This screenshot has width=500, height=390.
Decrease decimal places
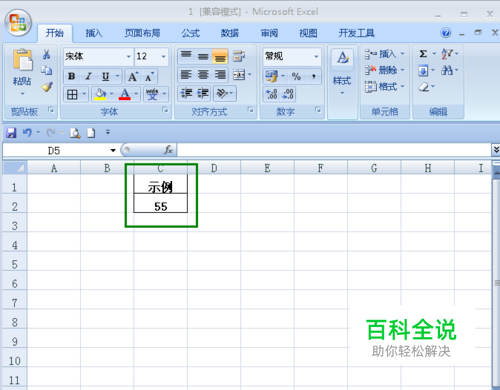pos(288,94)
